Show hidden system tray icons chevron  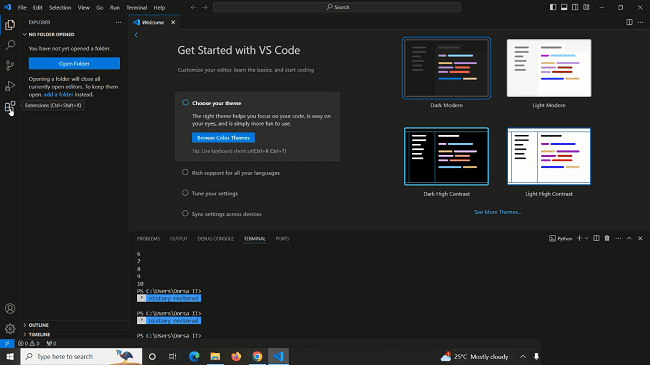click(x=523, y=356)
